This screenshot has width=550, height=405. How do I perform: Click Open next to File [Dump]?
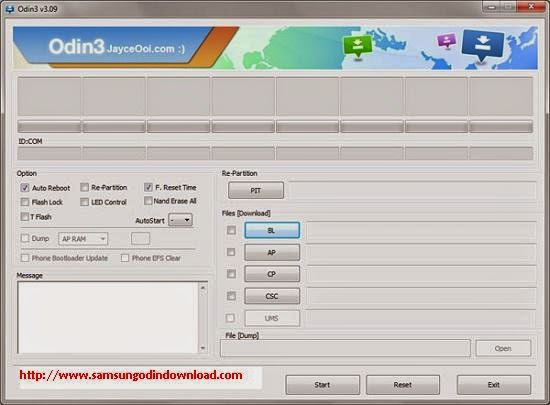(503, 348)
